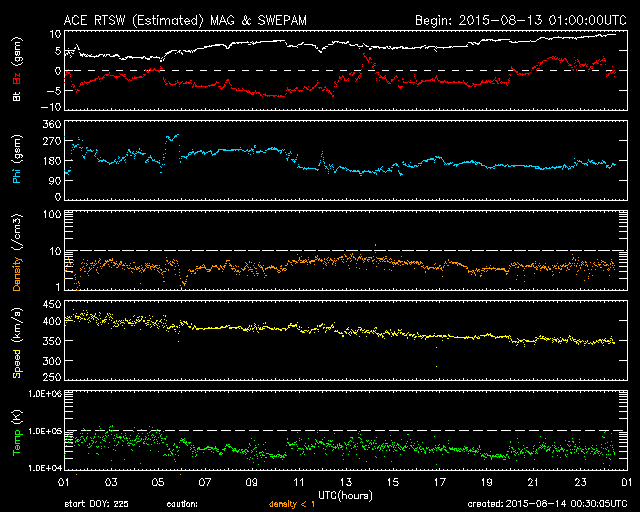This screenshot has width=640, height=512.
Task: Click the green 'Temp (K)' axis label
Action: [x=17, y=432]
